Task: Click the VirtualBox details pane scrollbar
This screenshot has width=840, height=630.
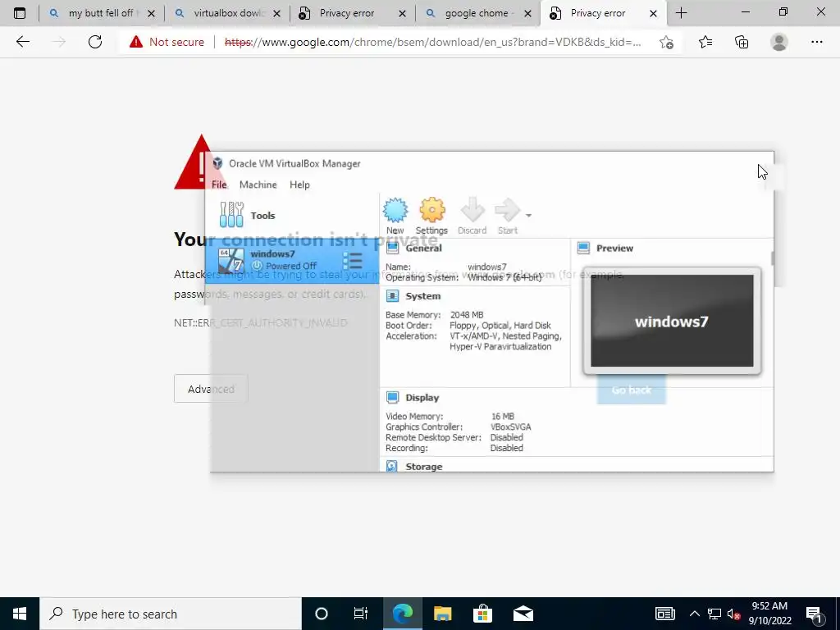Action: click(772, 258)
